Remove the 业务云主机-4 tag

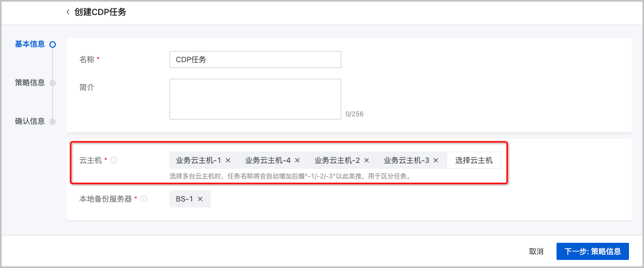point(297,160)
